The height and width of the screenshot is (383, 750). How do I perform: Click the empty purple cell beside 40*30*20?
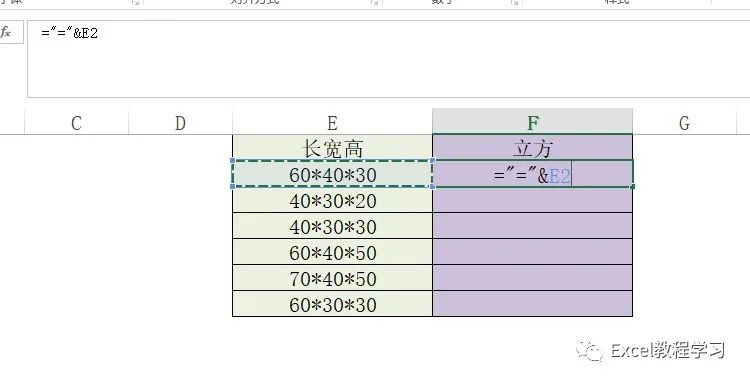[x=532, y=200]
